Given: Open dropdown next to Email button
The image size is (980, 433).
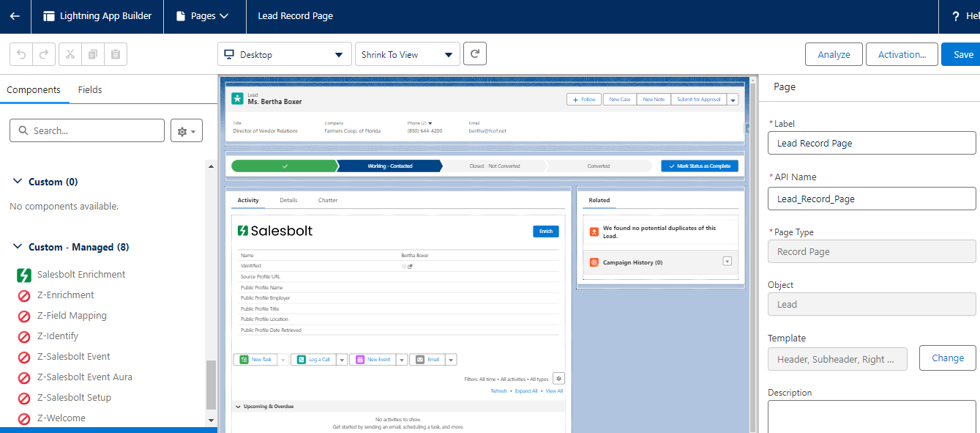Looking at the screenshot, I should pyautogui.click(x=451, y=360).
